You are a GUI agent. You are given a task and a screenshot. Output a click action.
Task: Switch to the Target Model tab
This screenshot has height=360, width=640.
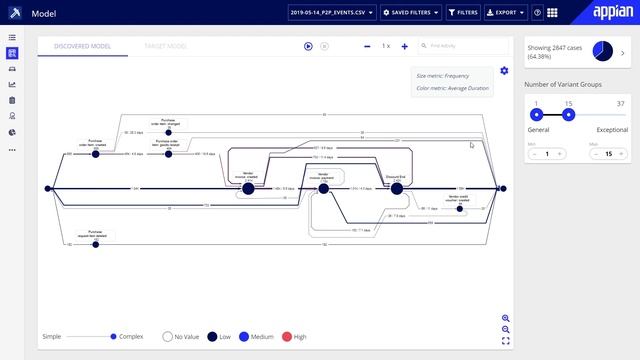pos(166,46)
